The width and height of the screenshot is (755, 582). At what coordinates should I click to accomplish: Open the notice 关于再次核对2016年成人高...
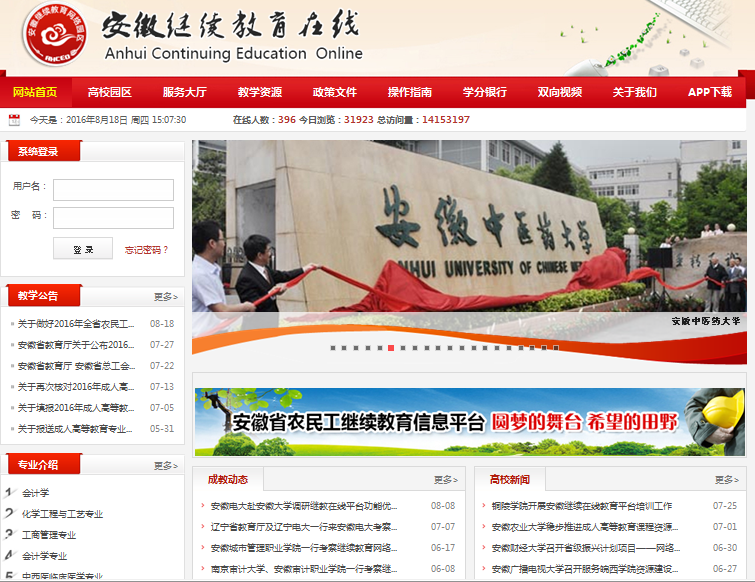(x=76, y=387)
